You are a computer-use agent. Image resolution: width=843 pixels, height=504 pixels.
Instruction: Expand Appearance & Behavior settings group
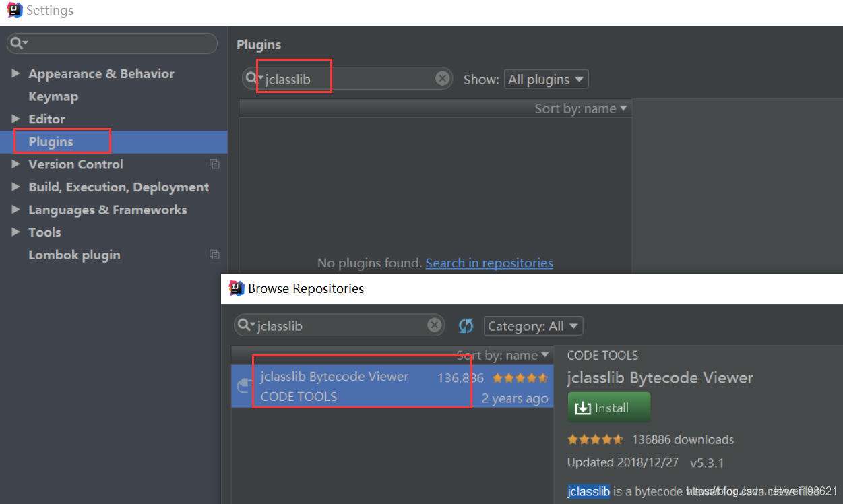15,73
